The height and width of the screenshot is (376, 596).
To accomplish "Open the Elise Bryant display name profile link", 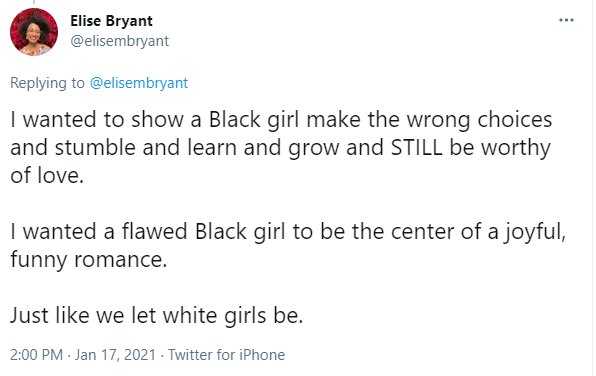I will 111,21.
